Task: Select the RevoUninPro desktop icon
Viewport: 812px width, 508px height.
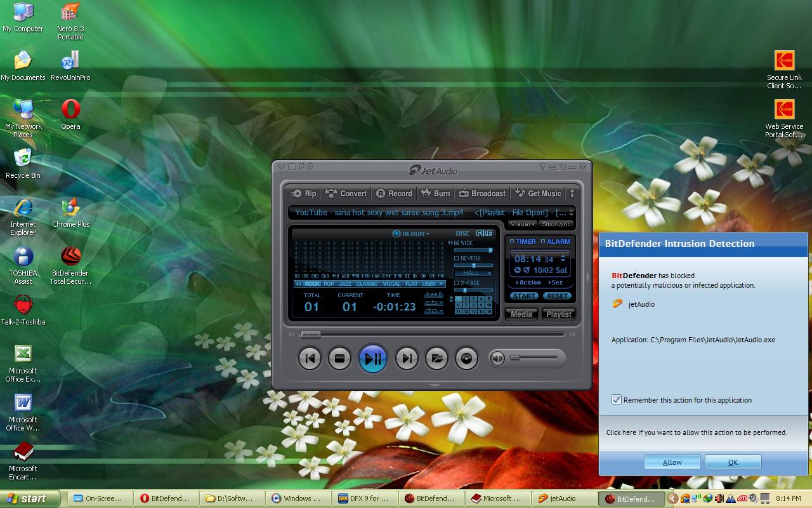Action: pos(70,65)
